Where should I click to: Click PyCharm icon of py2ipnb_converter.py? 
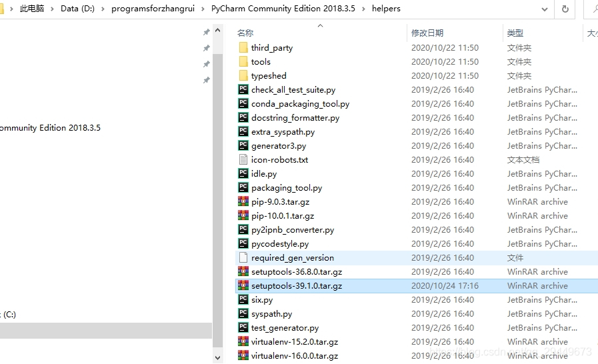point(243,230)
